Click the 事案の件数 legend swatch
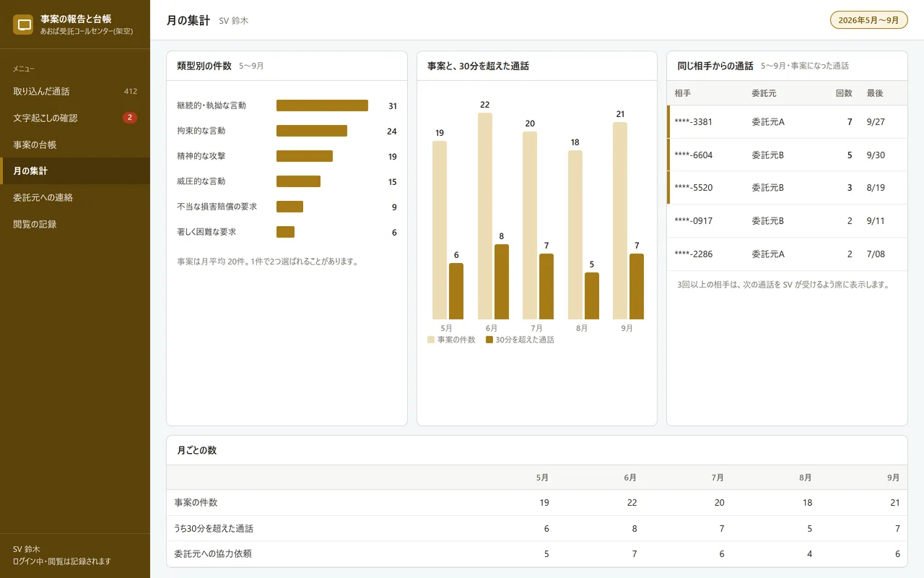 click(431, 340)
